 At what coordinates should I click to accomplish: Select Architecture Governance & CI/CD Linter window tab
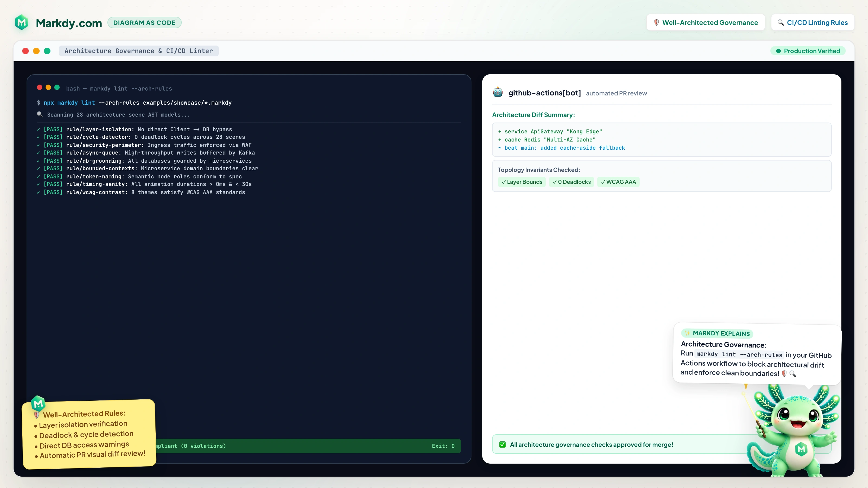point(139,51)
